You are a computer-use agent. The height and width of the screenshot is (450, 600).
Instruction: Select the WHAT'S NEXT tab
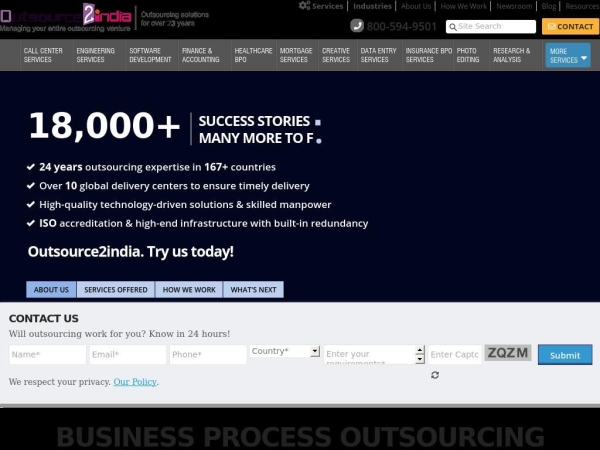[253, 289]
